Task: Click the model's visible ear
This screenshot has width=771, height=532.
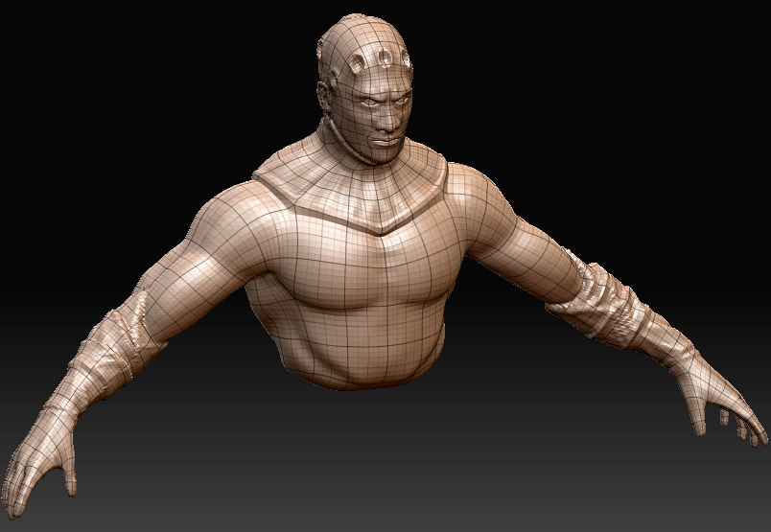Action: coord(324,96)
